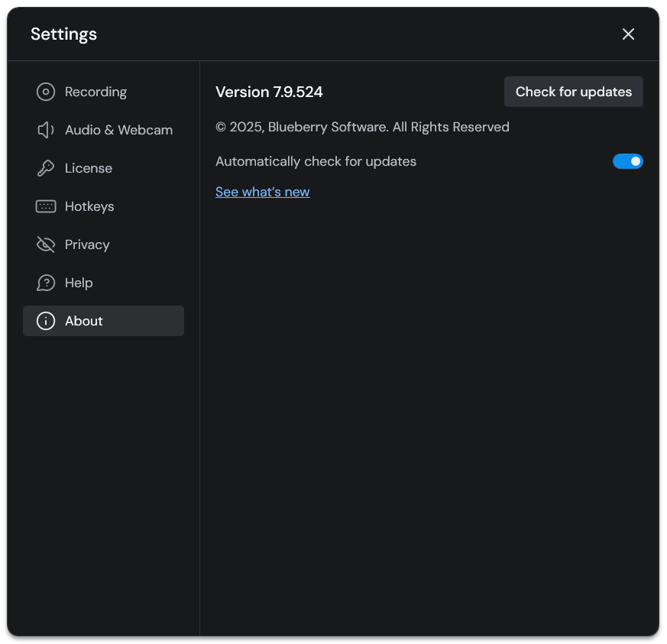This screenshot has height=644, width=667.
Task: Click the keyboard icon beside Hotkeys
Action: tap(46, 206)
